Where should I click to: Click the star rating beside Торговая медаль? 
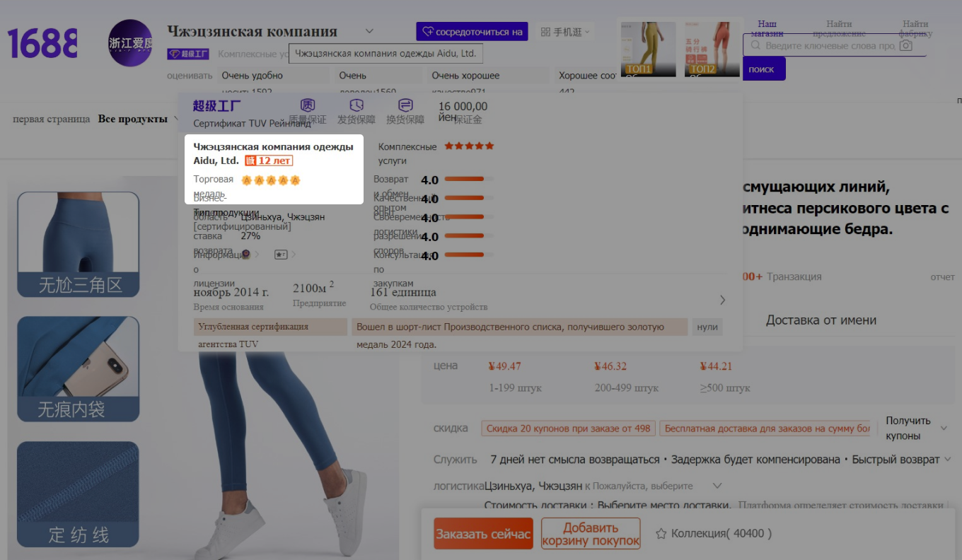click(x=270, y=180)
